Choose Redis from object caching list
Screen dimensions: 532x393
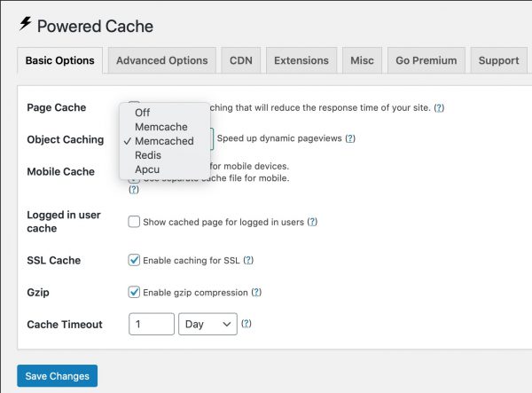pos(148,155)
